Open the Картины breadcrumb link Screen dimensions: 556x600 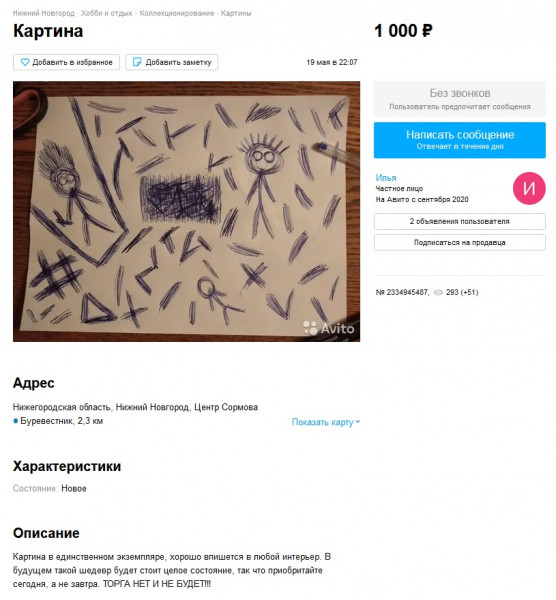(x=236, y=13)
